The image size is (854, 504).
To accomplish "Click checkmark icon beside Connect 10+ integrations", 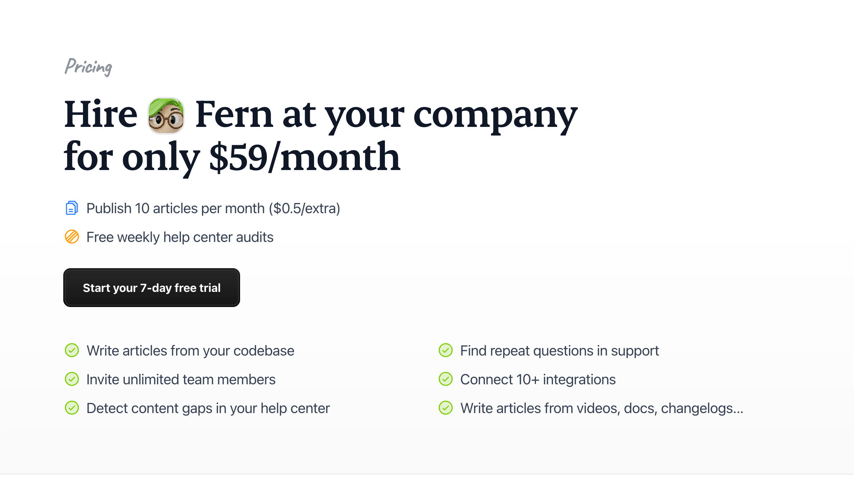I will [446, 379].
